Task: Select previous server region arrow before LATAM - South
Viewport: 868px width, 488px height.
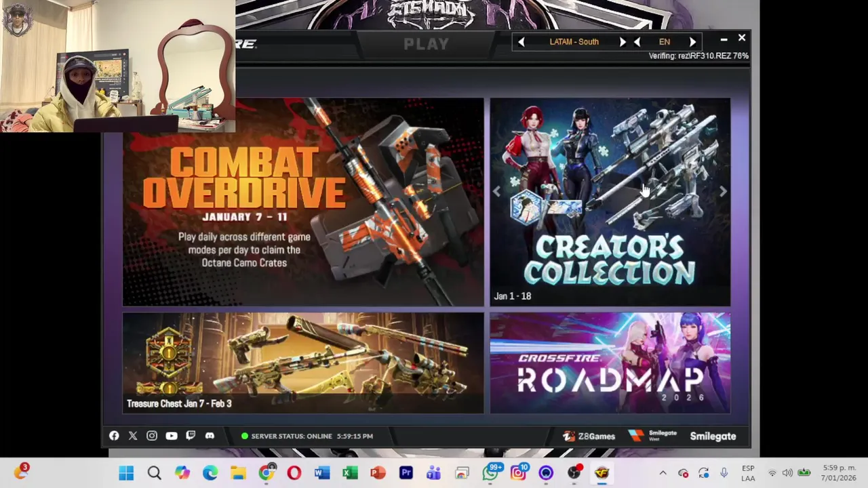Action: point(521,42)
